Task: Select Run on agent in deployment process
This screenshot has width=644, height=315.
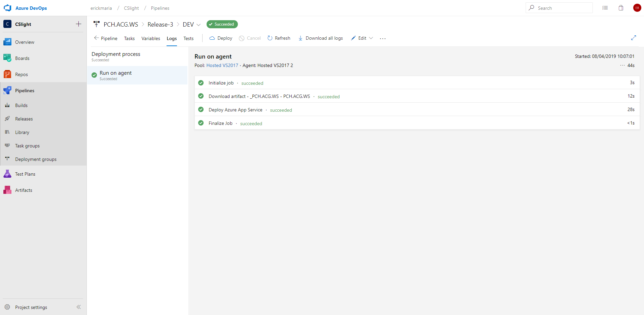Action: click(x=137, y=75)
